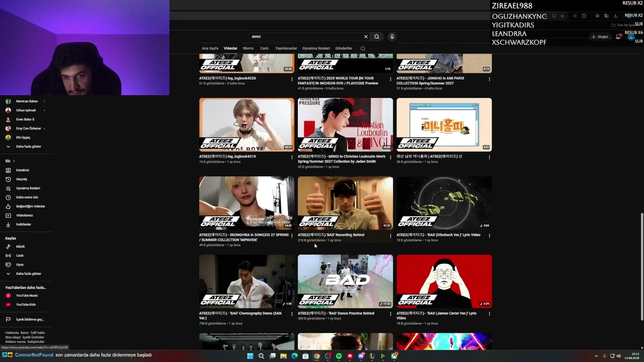Show hidden system tray icons
Image resolution: width=644 pixels, height=362 pixels.
[x=597, y=356]
